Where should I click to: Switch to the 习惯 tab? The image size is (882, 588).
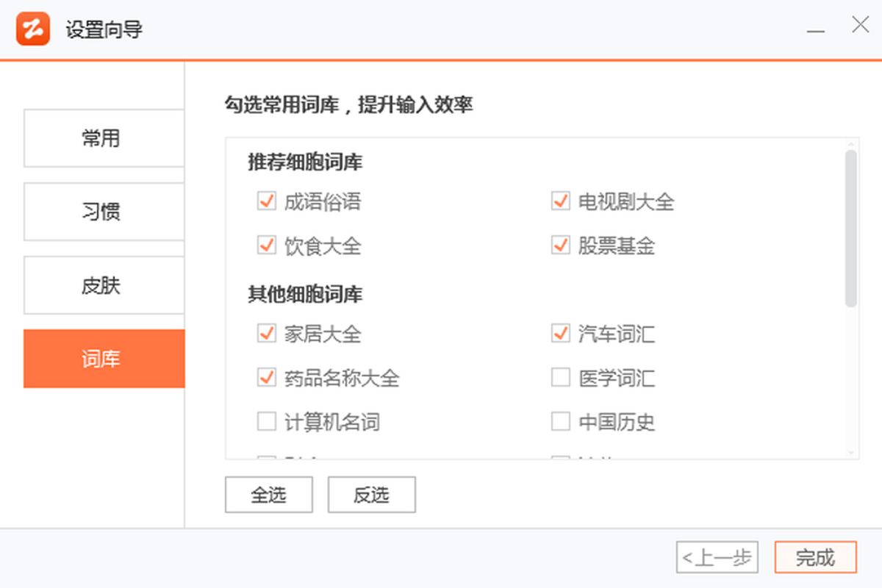(104, 212)
